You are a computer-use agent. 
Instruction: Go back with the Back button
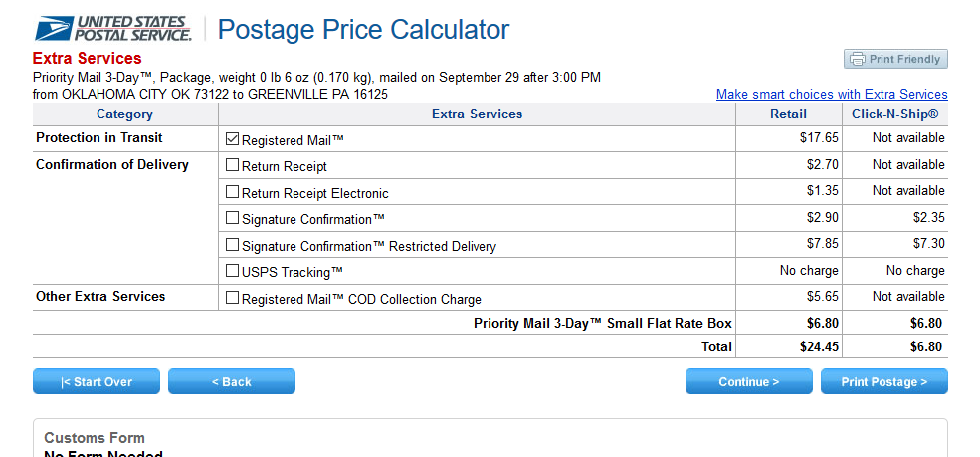pyautogui.click(x=231, y=381)
